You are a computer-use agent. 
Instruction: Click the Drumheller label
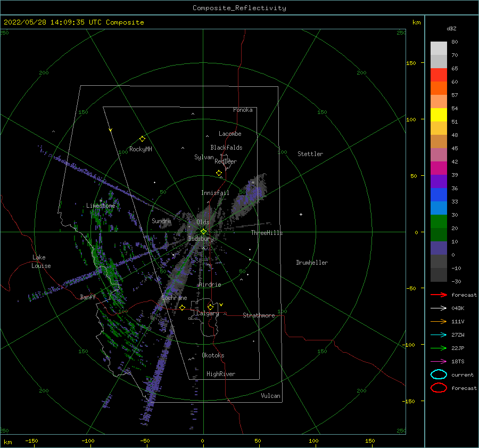click(312, 263)
